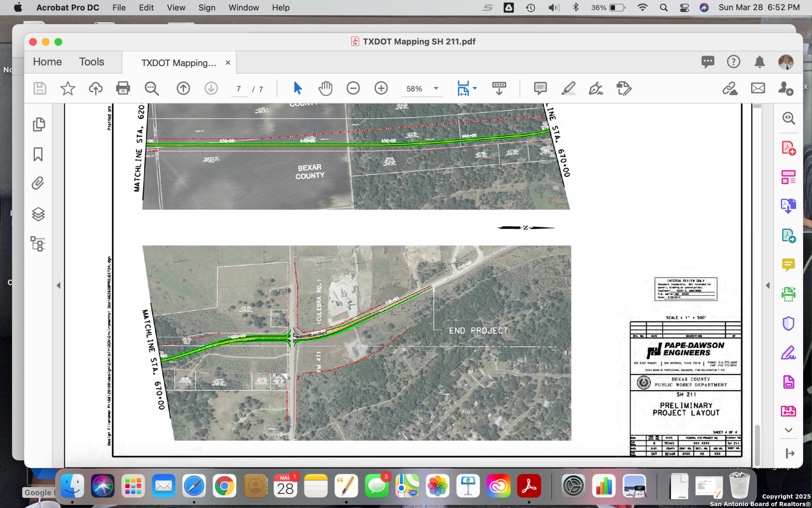The image size is (812, 508).
Task: Collapse the left navigation pane arrow
Action: click(59, 286)
